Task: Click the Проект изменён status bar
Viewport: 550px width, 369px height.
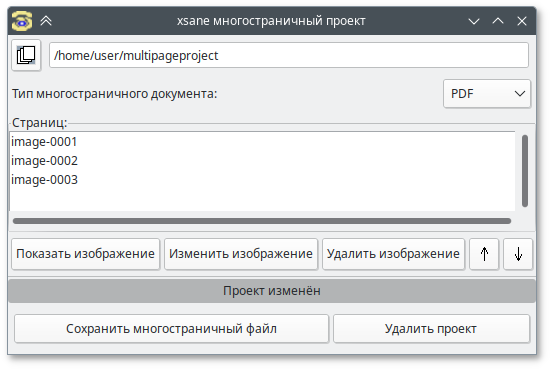Action: point(272,291)
